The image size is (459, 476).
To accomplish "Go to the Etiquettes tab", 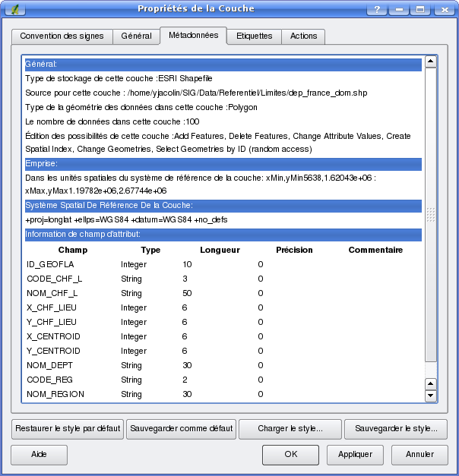I will 254,36.
